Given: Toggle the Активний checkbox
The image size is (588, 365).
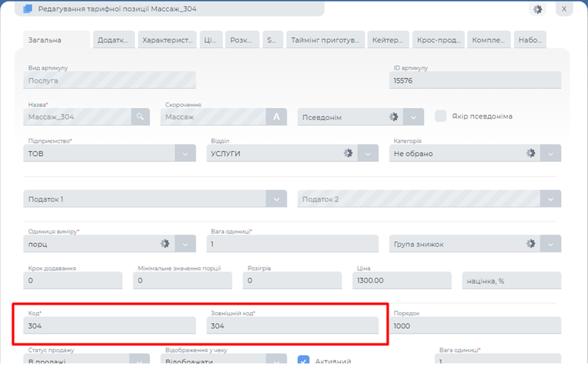Looking at the screenshot, I should 304,361.
